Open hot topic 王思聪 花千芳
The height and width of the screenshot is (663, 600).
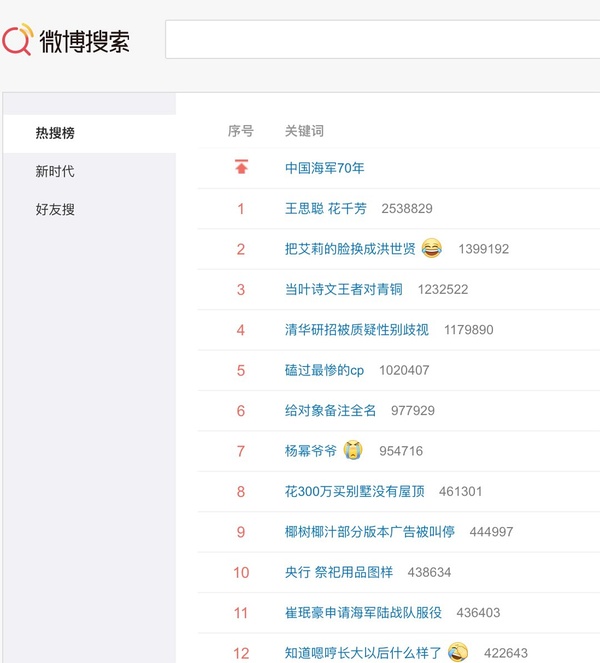point(326,208)
